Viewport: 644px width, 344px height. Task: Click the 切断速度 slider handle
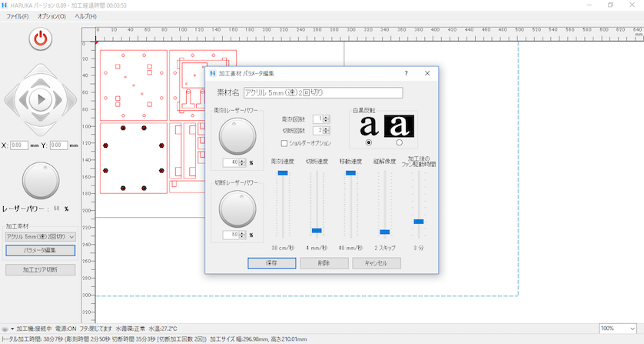(317, 230)
